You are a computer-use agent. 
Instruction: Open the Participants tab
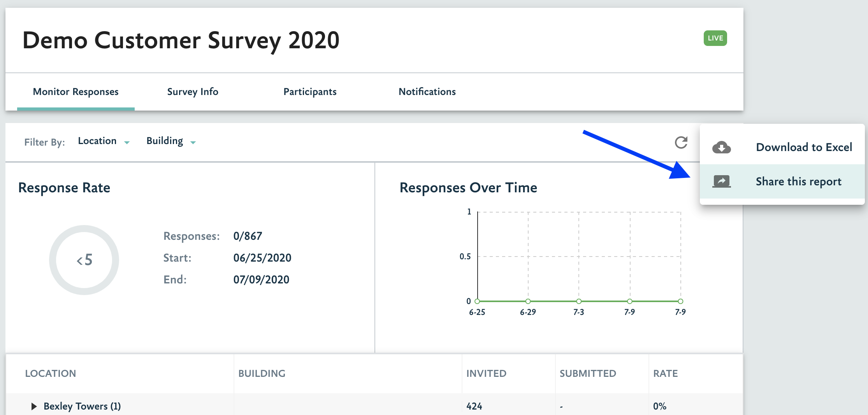coord(310,92)
